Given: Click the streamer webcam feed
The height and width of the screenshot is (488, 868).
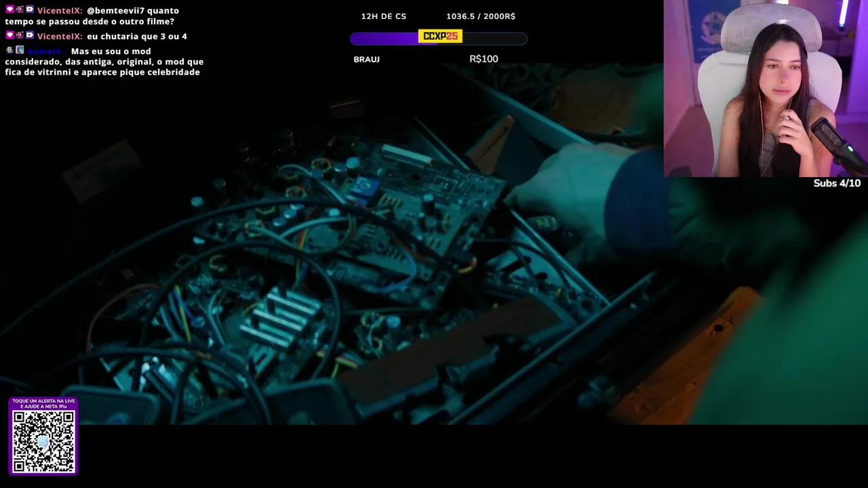Looking at the screenshot, I should 766,89.
